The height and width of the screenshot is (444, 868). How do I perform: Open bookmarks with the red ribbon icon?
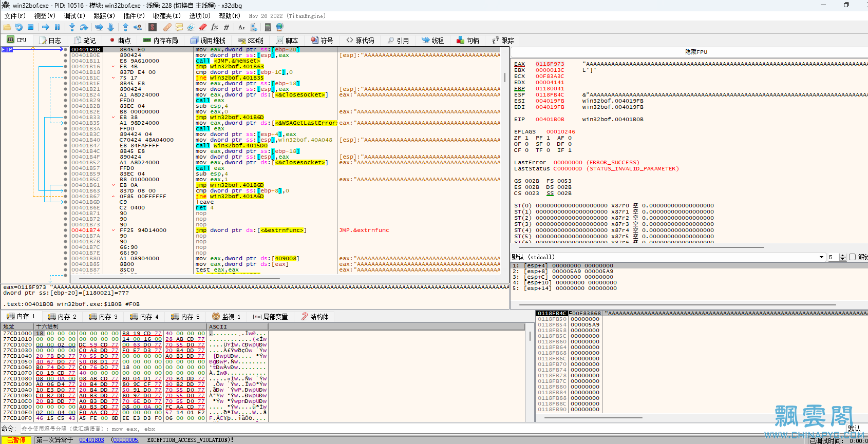click(203, 27)
